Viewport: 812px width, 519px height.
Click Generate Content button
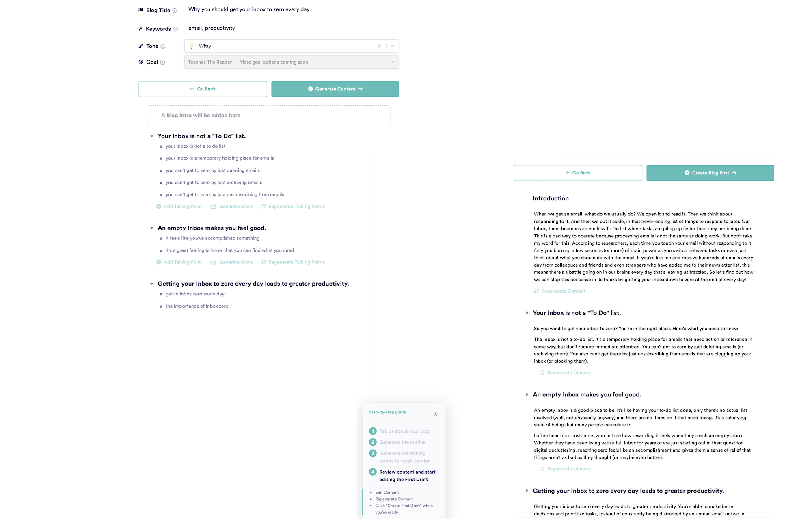click(335, 89)
